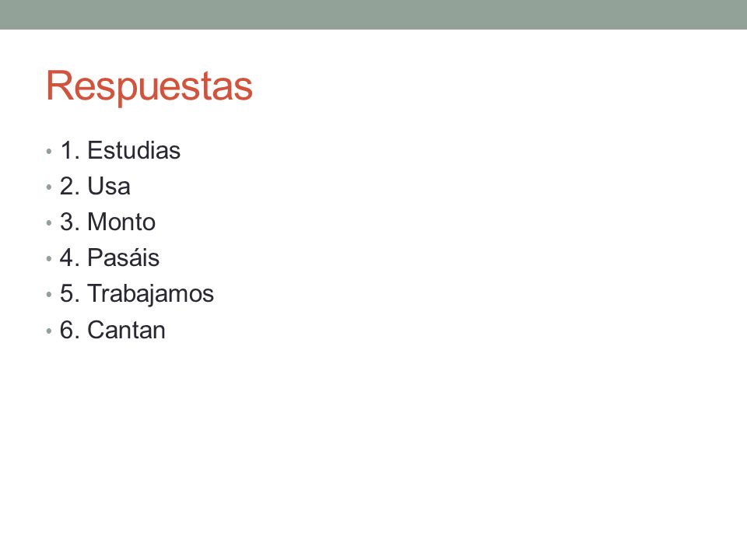The height and width of the screenshot is (560, 747).
Task: Click the bullet dot before Trabajamos line
Action: 48,295
